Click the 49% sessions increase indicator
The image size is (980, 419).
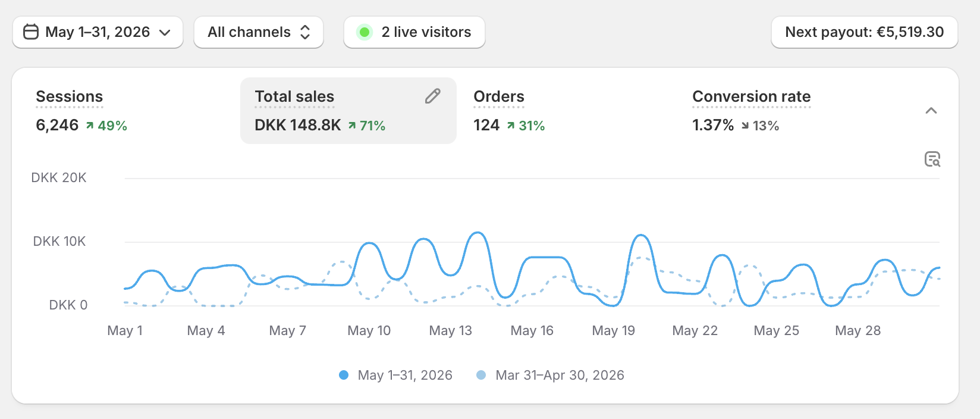[106, 126]
